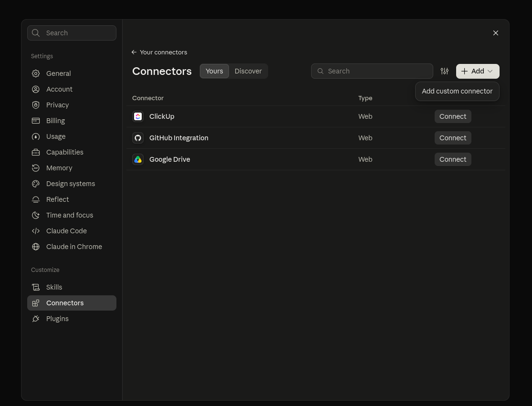Click the ClickUp connector logo
The image size is (532, 406).
tap(138, 116)
